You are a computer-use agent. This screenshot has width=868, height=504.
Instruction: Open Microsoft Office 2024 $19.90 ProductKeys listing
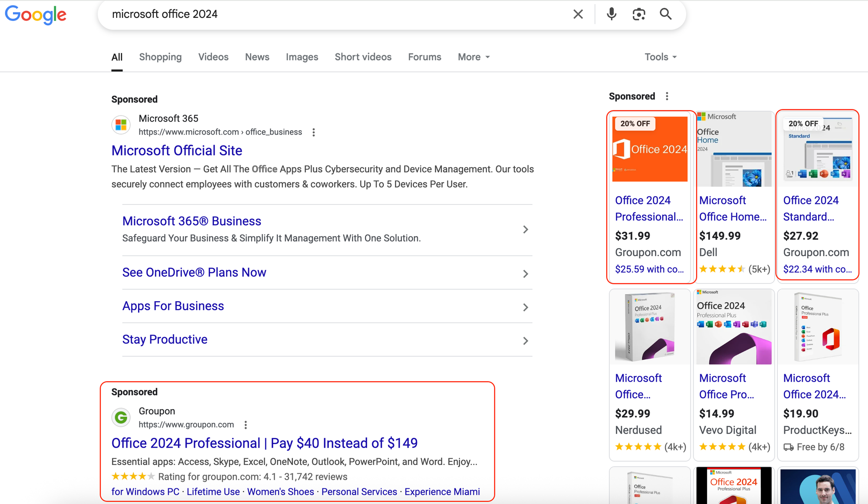tap(815, 386)
